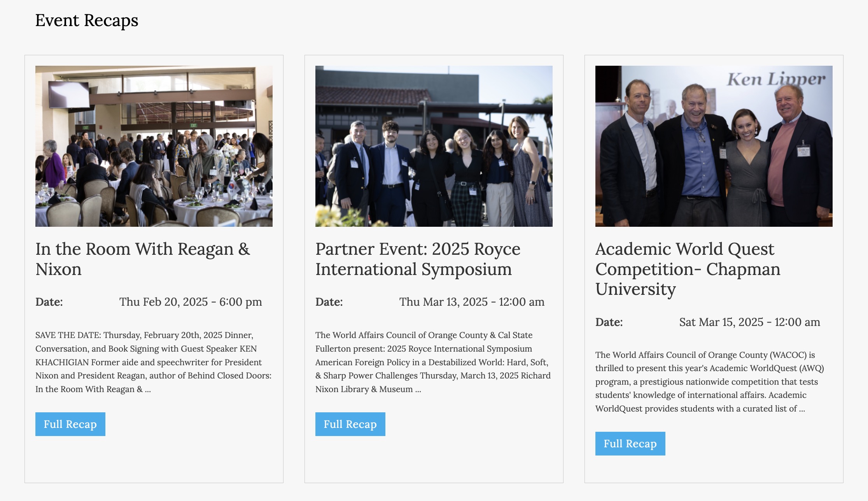Click the 'Date:' label in the Royce Symposium card

(x=329, y=302)
